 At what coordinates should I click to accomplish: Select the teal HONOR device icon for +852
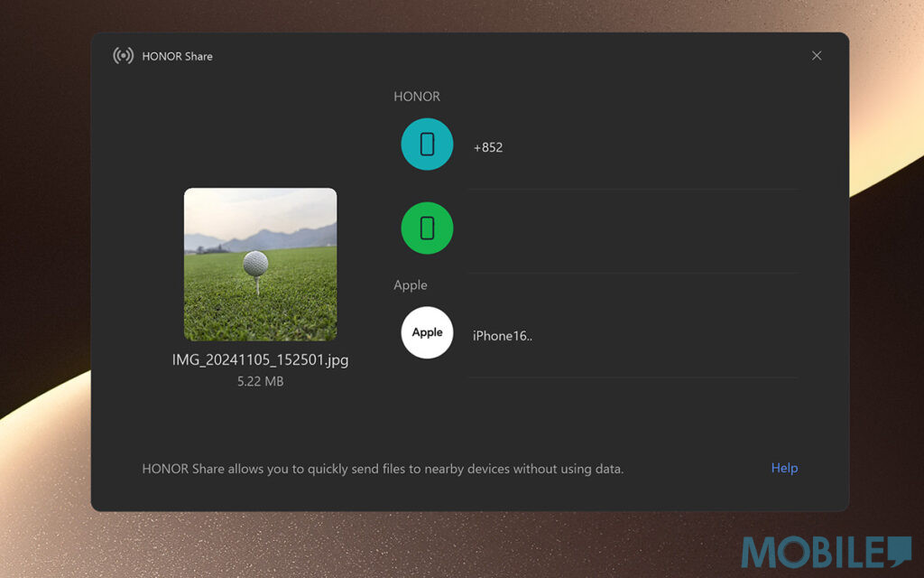pyautogui.click(x=427, y=144)
